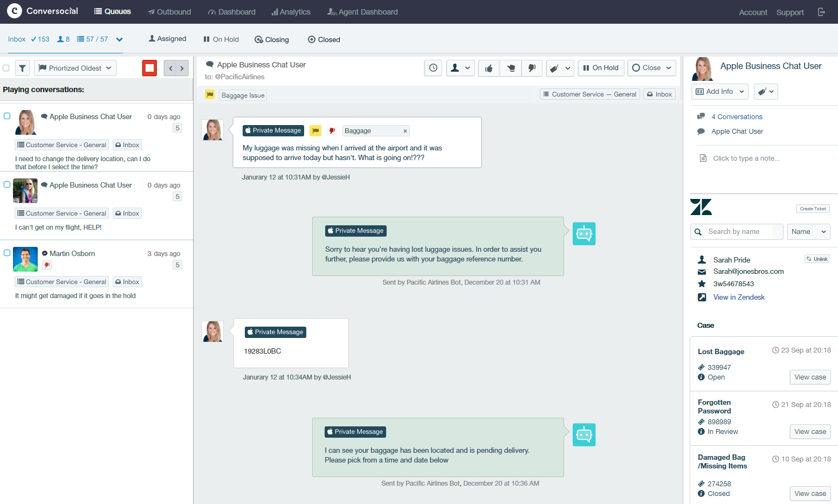Open Prioritized Oldest sort dropdown

pyautogui.click(x=75, y=68)
